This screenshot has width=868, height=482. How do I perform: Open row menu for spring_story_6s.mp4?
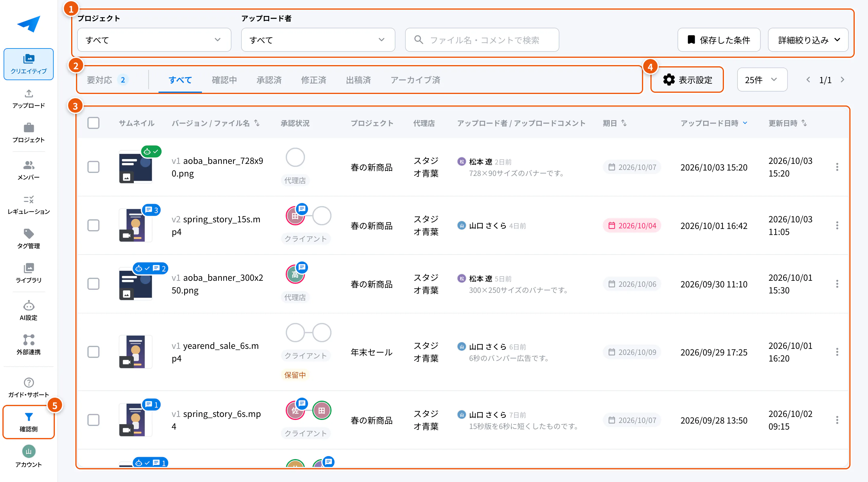pyautogui.click(x=837, y=420)
